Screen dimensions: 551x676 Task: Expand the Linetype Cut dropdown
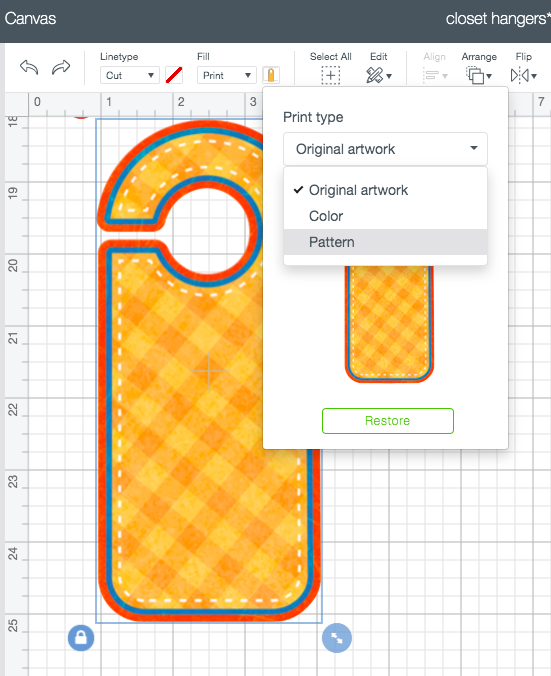point(130,75)
